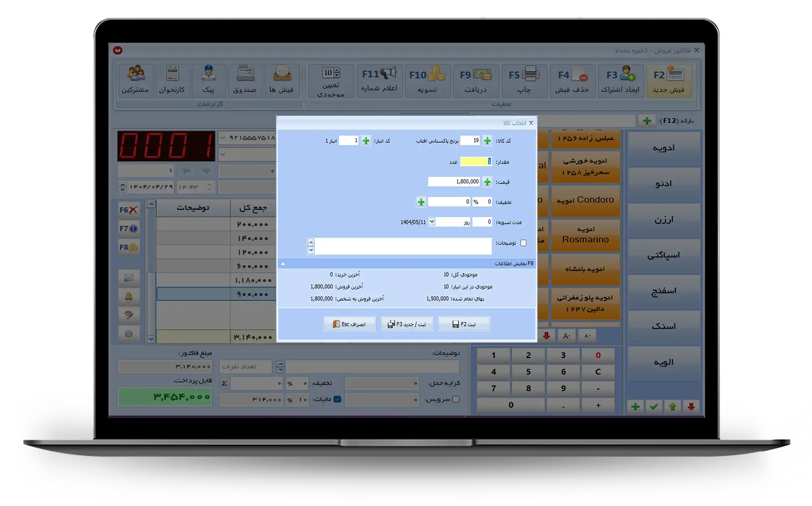Open the مشترکین customers report

[136, 80]
